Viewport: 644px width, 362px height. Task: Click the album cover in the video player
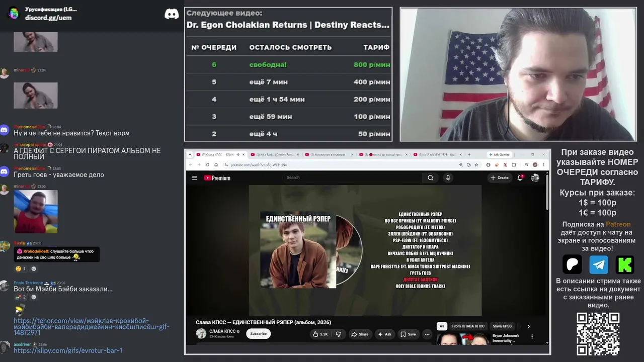[298, 250]
